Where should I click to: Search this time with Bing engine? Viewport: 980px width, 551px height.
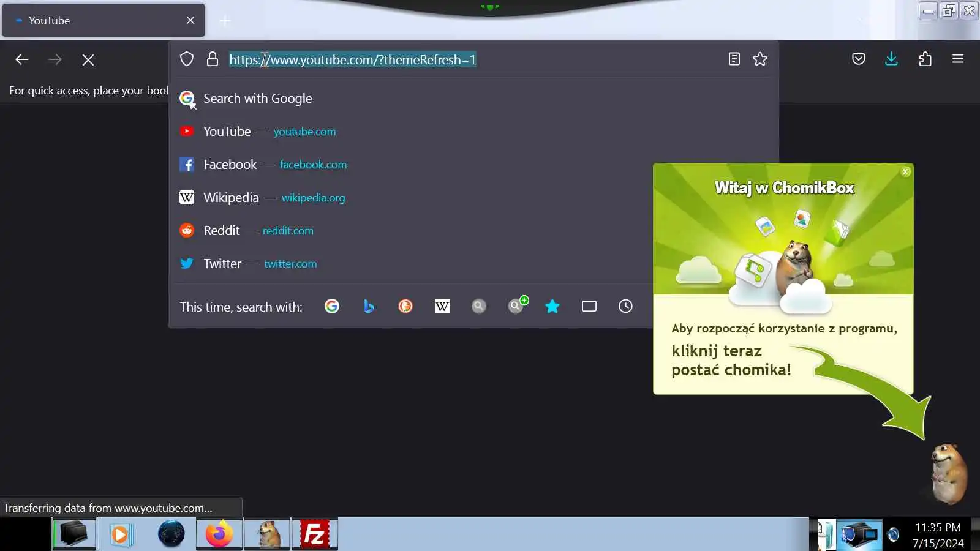[x=369, y=306]
